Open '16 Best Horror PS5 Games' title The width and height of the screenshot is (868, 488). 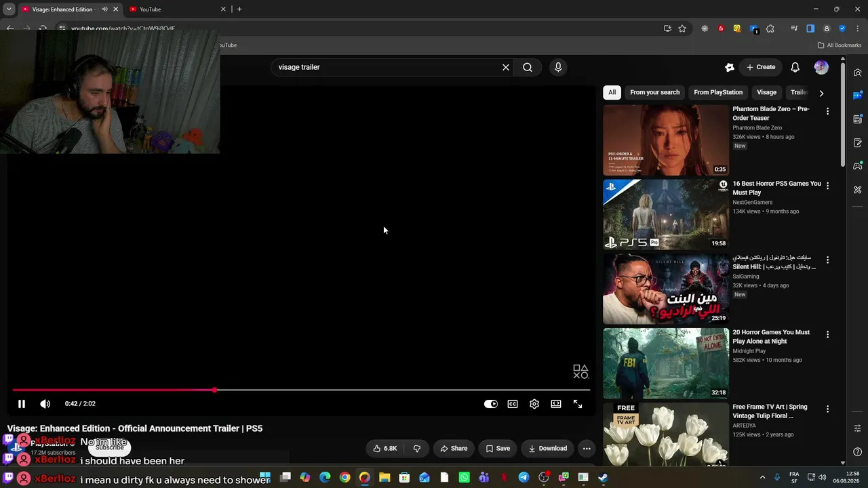(x=776, y=188)
